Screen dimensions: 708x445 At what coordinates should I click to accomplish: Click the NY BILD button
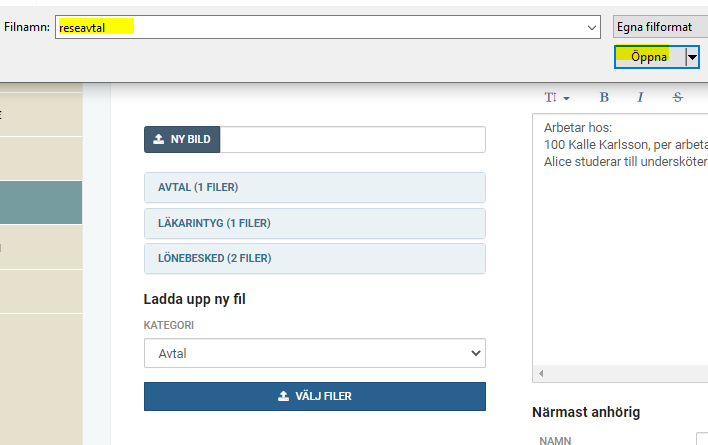coord(182,139)
